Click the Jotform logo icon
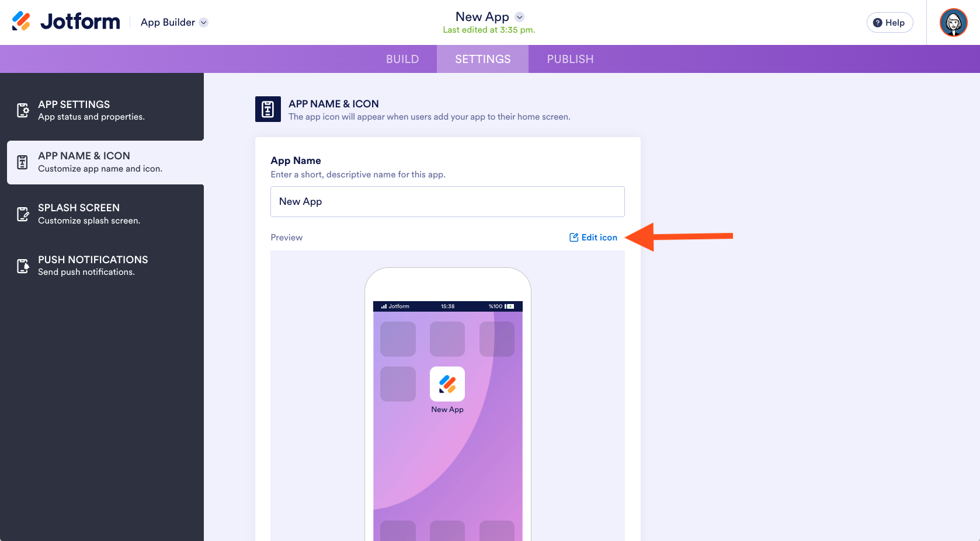 coord(22,21)
